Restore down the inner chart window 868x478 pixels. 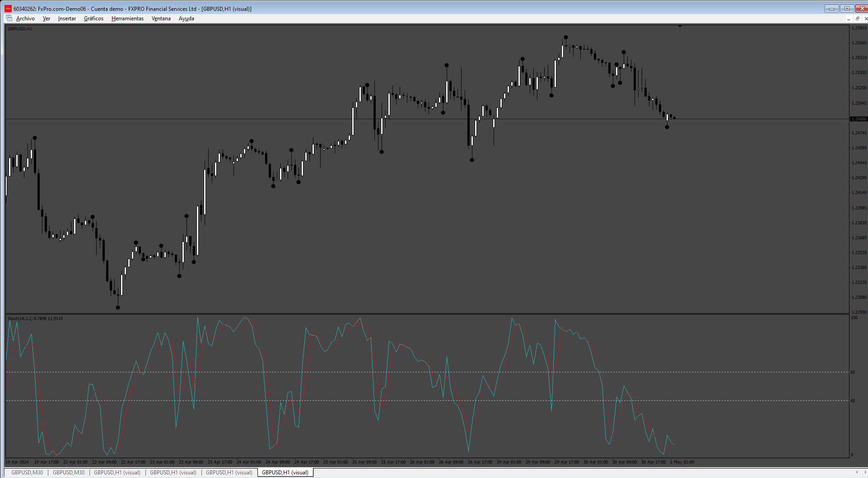[x=857, y=19]
